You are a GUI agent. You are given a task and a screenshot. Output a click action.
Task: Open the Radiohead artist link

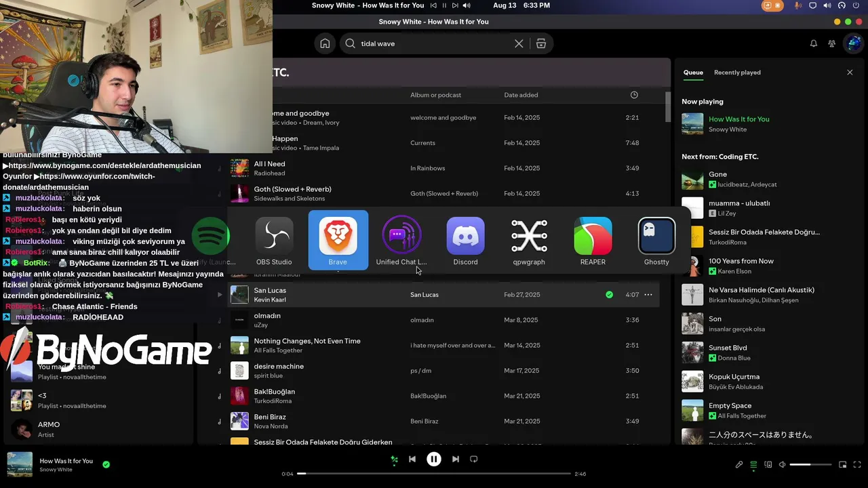pyautogui.click(x=269, y=174)
